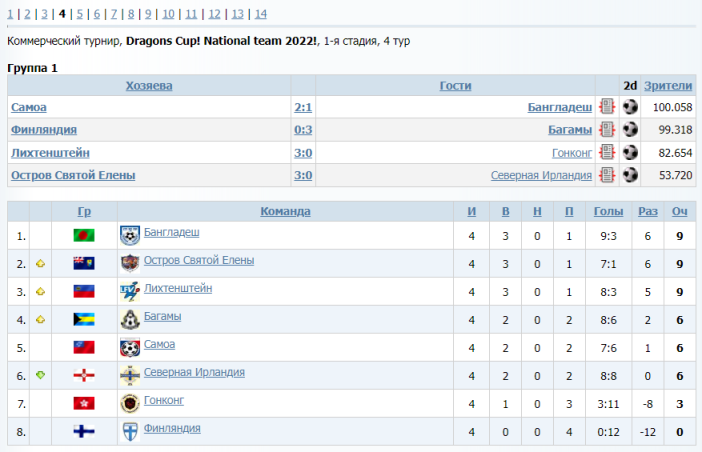Click the 2D ball icon for Finland–Bahamas

[x=630, y=130]
